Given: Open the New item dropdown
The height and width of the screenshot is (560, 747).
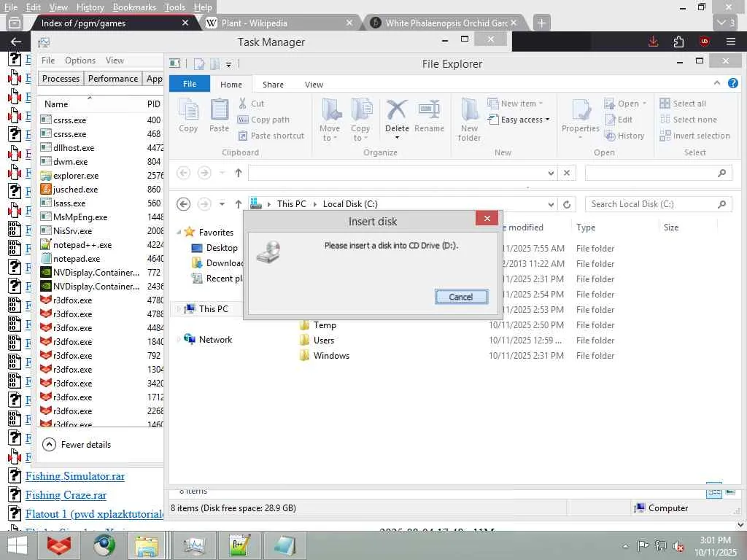Looking at the screenshot, I should (x=514, y=104).
